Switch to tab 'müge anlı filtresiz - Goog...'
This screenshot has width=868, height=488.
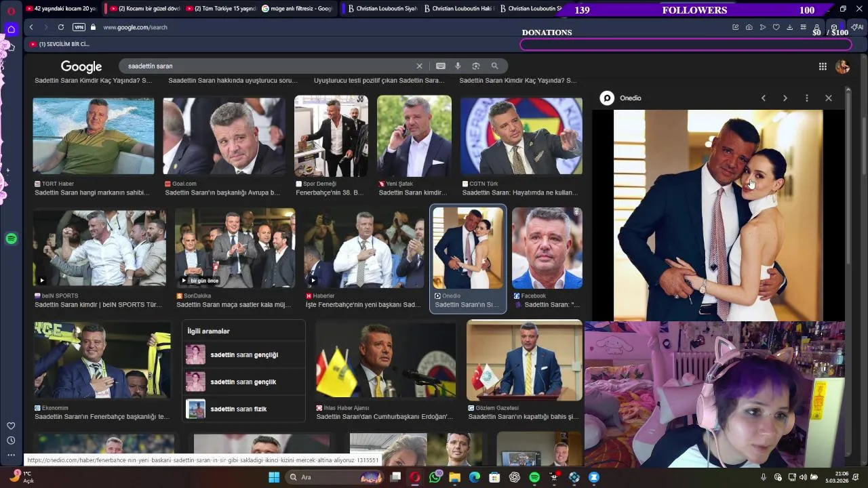(297, 9)
